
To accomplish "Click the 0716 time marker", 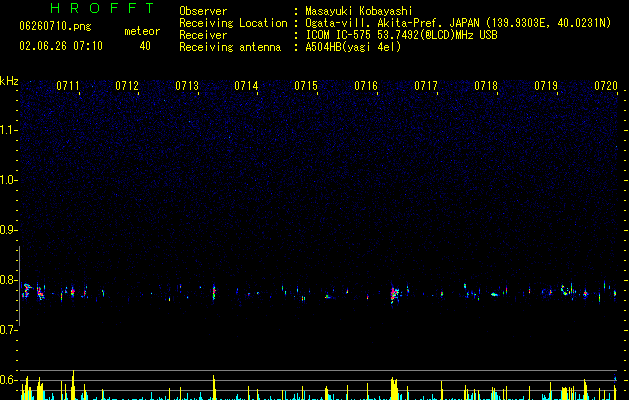I will point(366,86).
